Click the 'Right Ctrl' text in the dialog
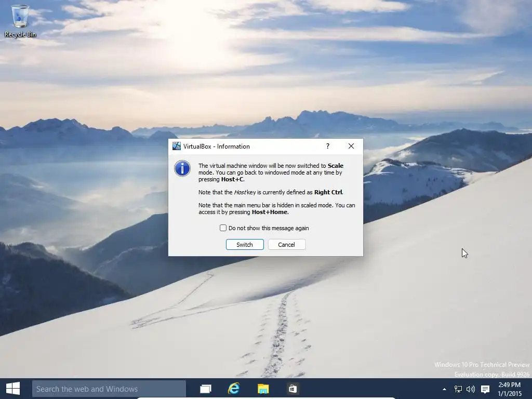The width and height of the screenshot is (532, 399). click(x=328, y=192)
